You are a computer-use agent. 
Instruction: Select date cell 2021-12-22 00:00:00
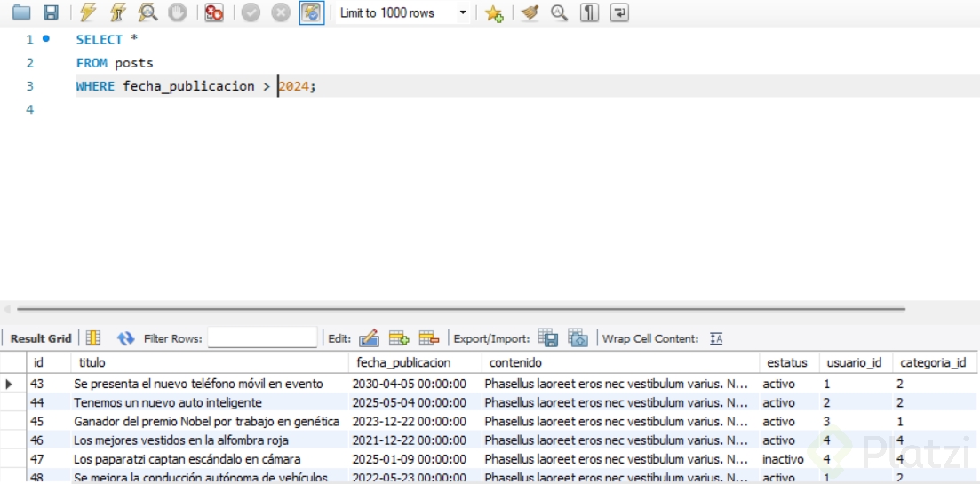click(415, 440)
